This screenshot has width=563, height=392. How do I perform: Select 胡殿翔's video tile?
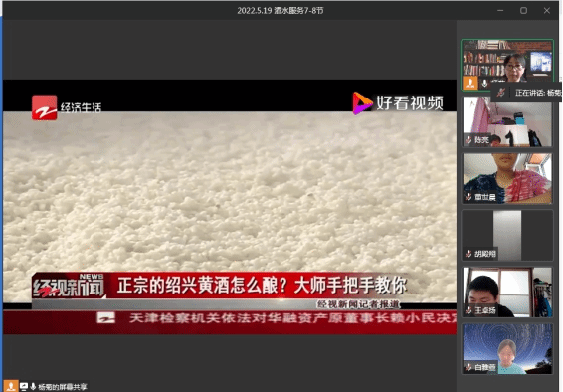point(507,235)
